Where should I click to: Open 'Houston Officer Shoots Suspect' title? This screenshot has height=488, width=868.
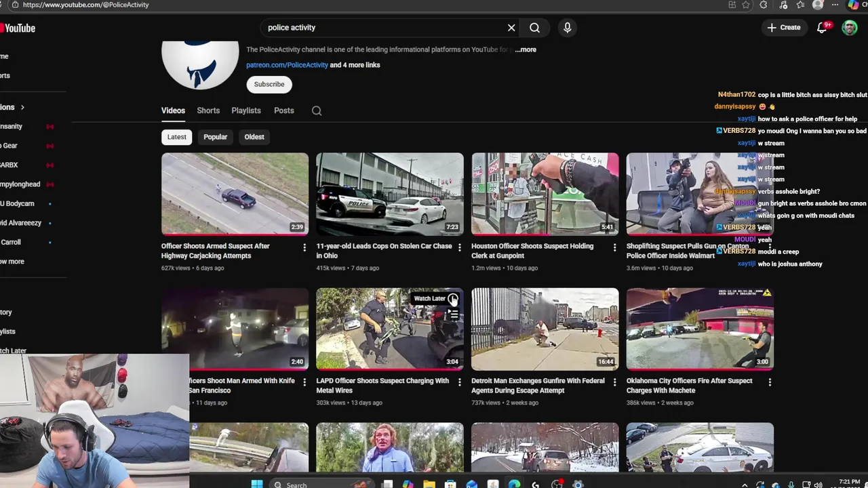(x=532, y=251)
